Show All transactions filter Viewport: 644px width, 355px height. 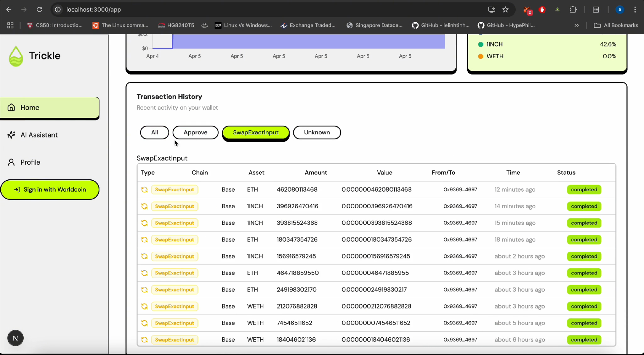click(154, 132)
